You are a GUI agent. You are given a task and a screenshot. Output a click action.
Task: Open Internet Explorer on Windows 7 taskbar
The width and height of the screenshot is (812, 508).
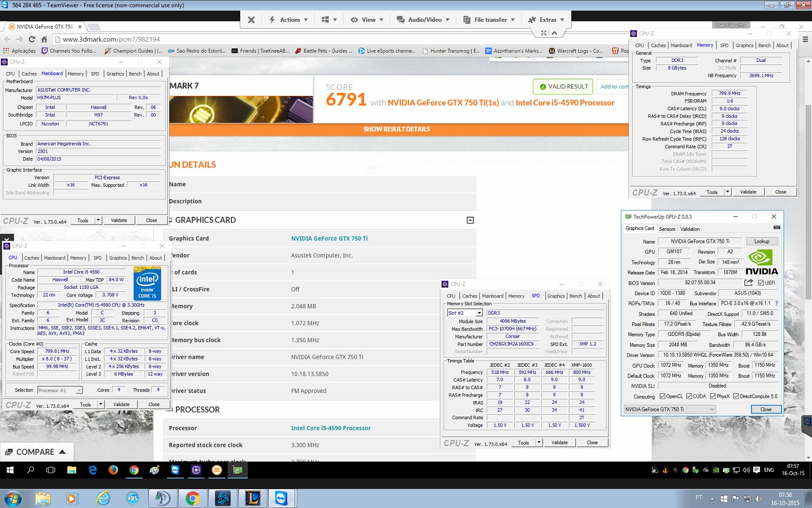(x=103, y=498)
